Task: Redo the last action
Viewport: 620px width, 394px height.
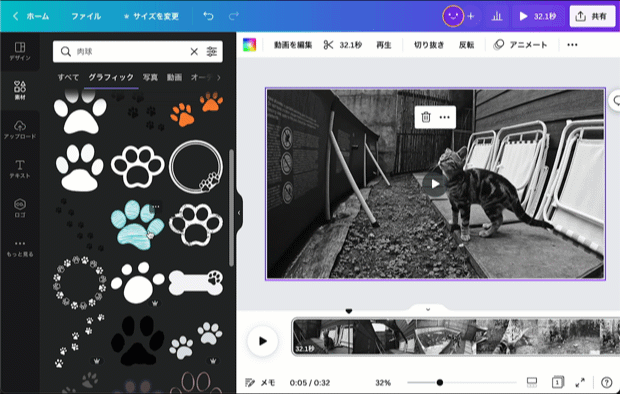Action: point(234,16)
